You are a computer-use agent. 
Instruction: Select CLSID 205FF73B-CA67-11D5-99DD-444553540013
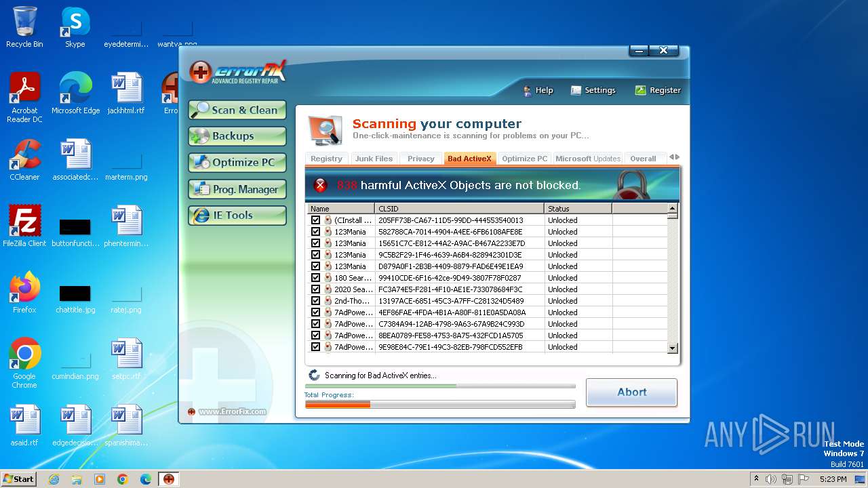[451, 220]
